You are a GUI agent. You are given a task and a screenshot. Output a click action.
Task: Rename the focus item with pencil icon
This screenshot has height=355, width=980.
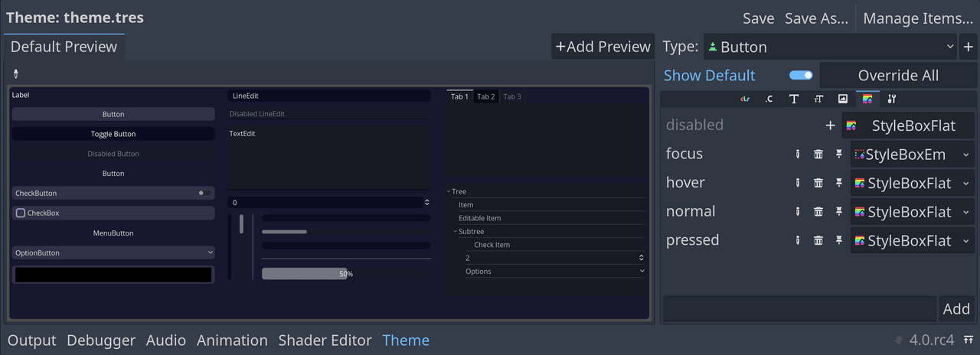tap(798, 154)
